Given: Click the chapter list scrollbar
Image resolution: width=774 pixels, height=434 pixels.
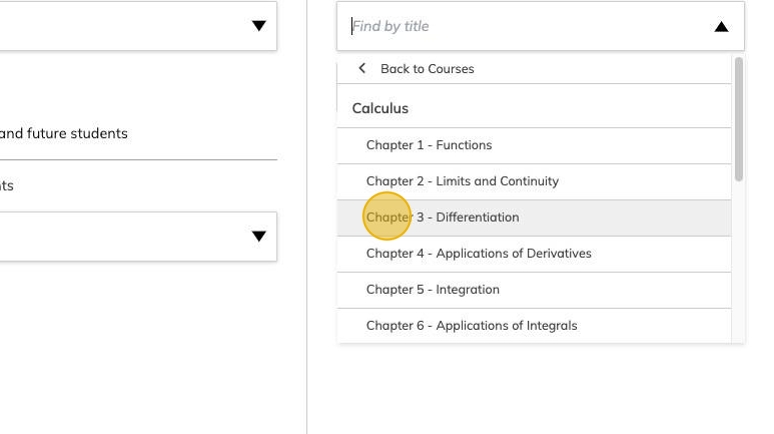Looking at the screenshot, I should [x=739, y=120].
